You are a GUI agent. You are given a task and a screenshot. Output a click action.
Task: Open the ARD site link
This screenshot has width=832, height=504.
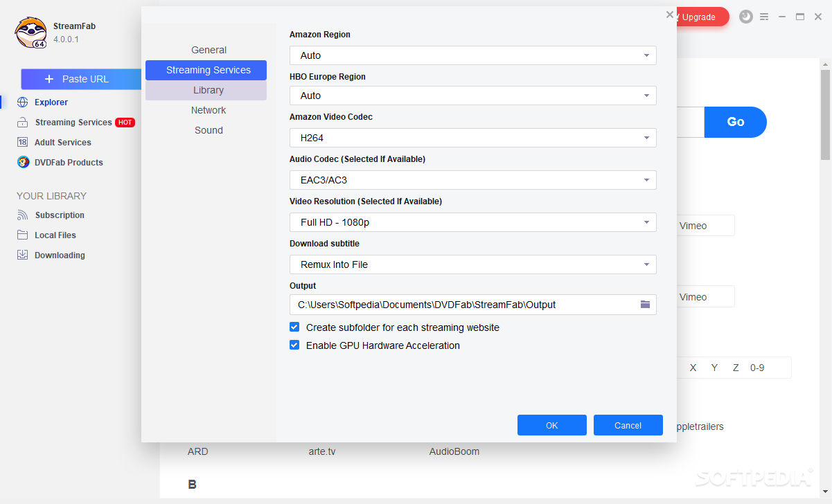pos(197,451)
